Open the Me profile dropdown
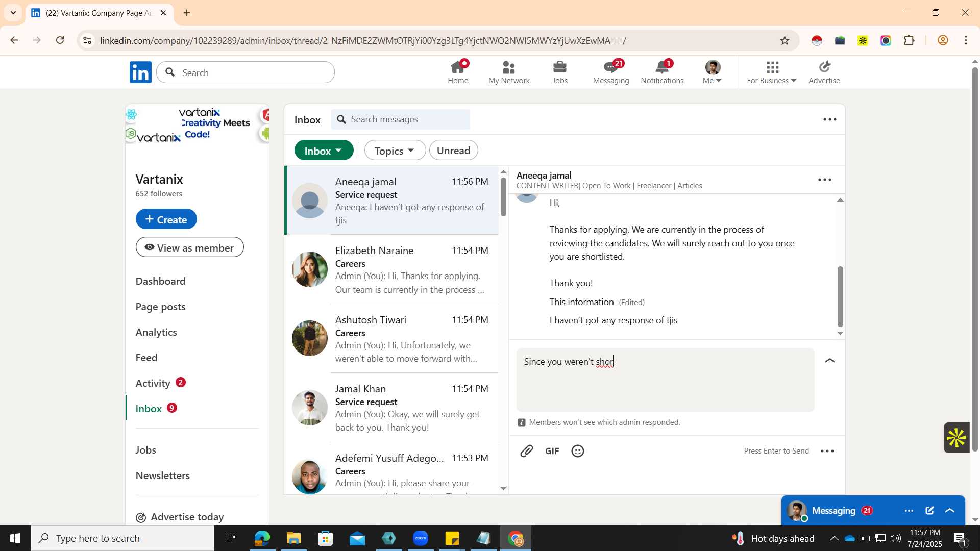Screen dimensions: 980x551 point(713,72)
